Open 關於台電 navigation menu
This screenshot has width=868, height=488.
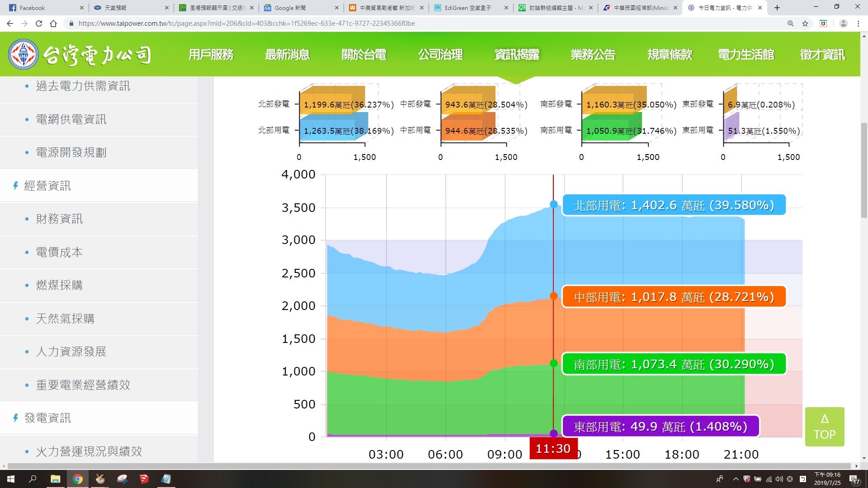tap(364, 55)
